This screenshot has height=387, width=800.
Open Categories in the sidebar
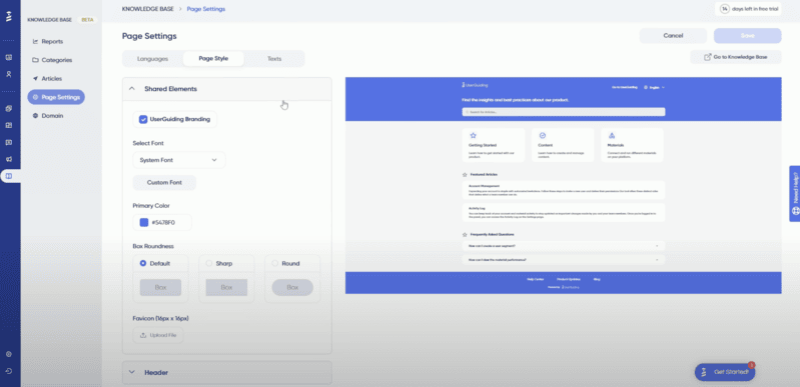57,60
